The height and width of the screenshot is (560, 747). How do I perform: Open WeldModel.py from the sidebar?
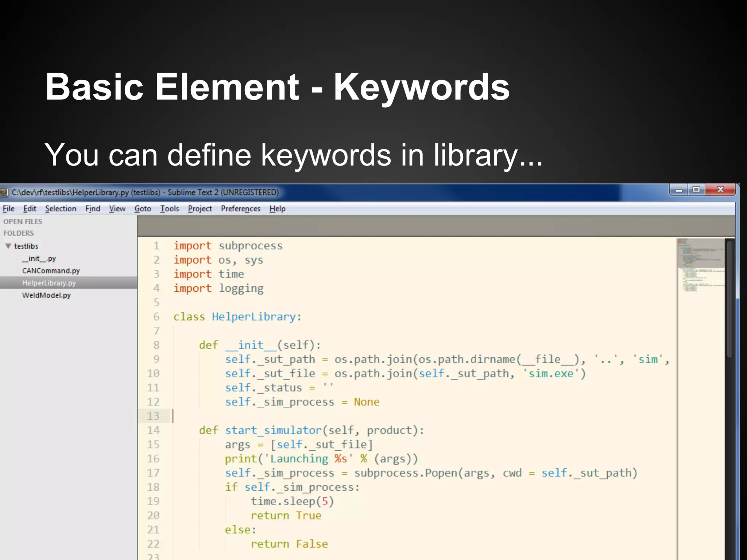coord(46,295)
